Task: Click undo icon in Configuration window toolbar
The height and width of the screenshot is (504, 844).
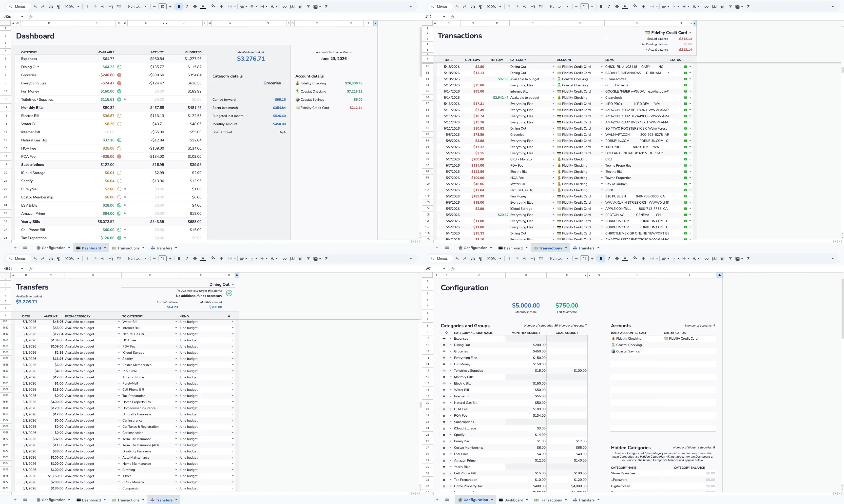Action: coord(457,258)
